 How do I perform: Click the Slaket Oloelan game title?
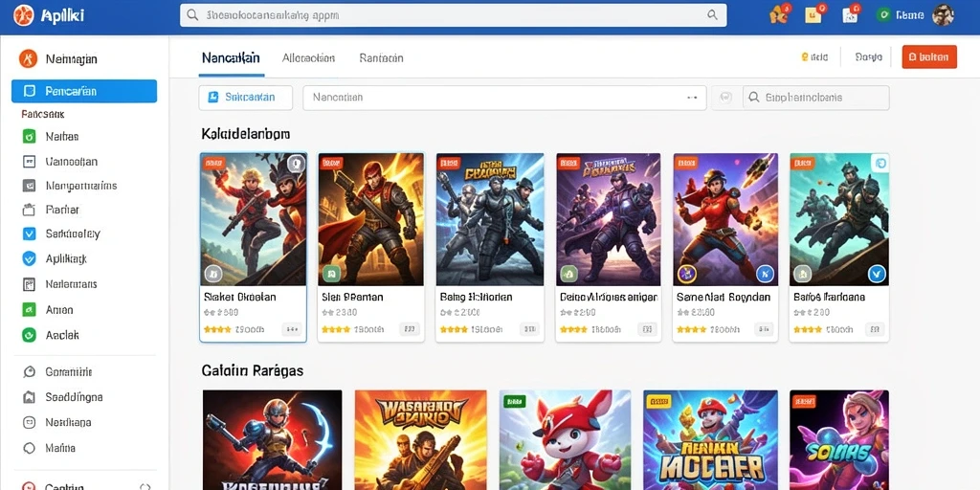pyautogui.click(x=240, y=298)
